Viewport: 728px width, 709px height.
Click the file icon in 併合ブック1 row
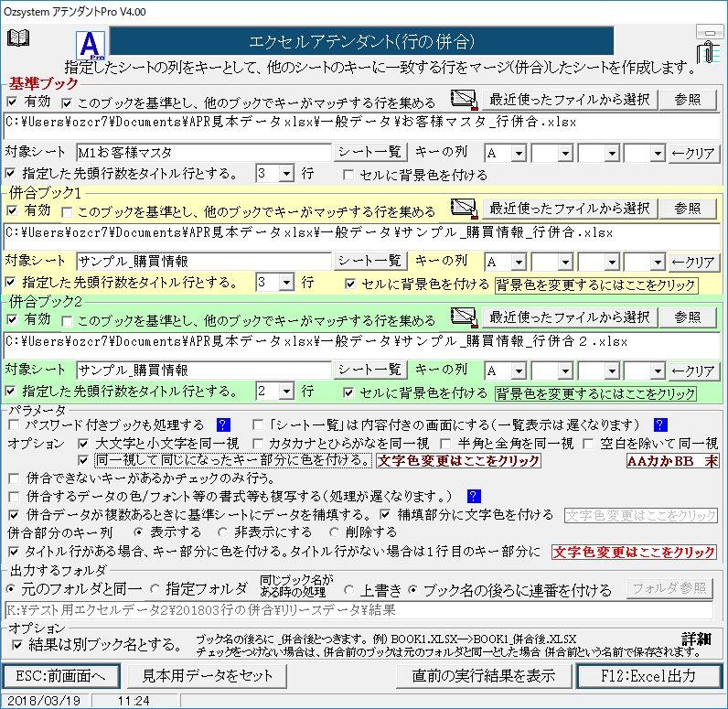click(464, 209)
